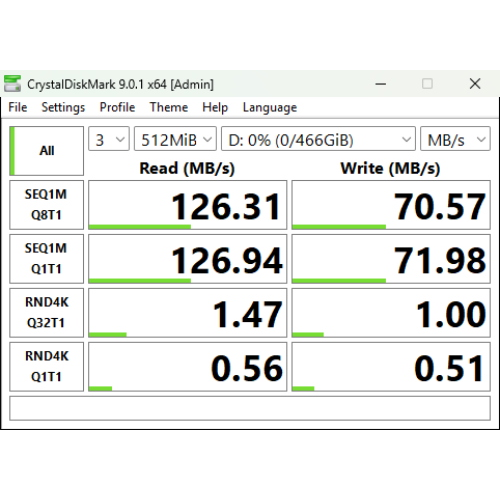Image resolution: width=500 pixels, height=500 pixels.
Task: Click the Read (MB/s) column header
Action: coord(187,168)
